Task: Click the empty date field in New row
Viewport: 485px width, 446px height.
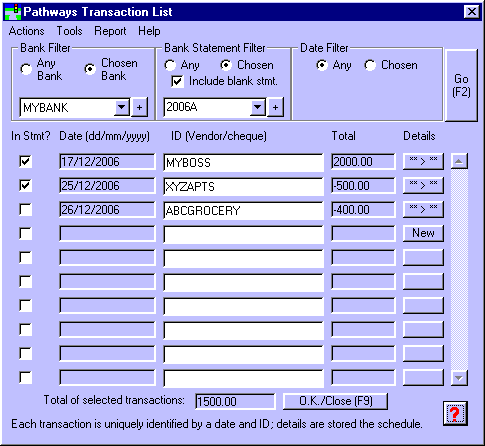Action: (107, 234)
